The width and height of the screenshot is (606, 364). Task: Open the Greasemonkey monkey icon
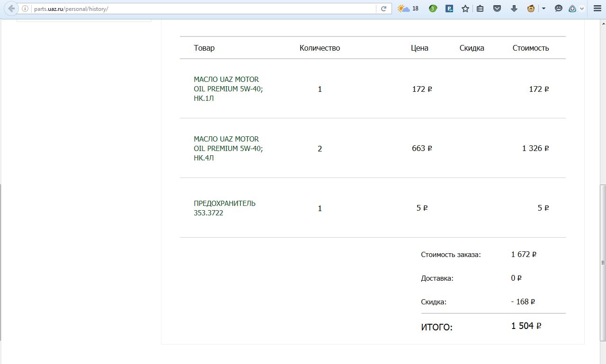[x=531, y=9]
